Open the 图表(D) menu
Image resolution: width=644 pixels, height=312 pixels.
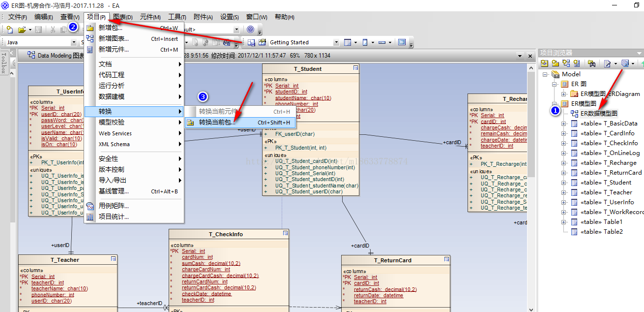click(123, 17)
